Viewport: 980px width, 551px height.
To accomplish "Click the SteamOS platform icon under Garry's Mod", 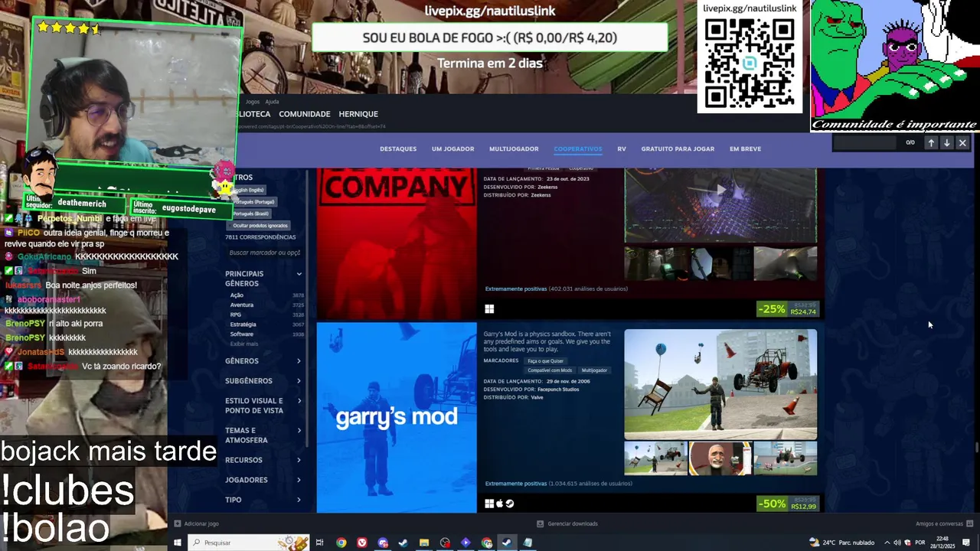I will point(510,504).
